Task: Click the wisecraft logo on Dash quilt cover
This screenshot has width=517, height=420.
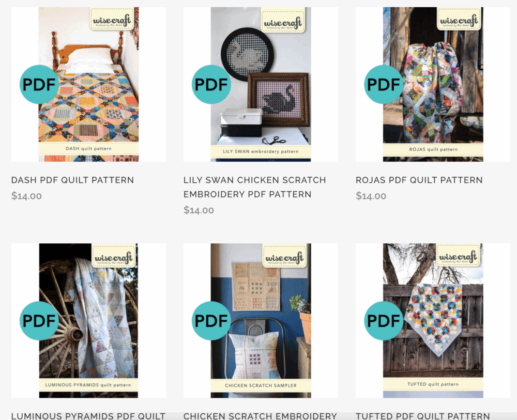Action: (x=112, y=20)
